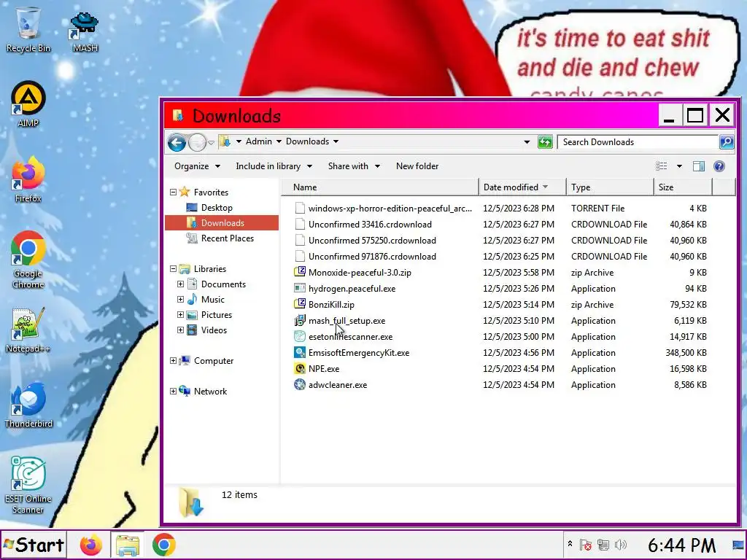Expand the Music library node
Viewport: 747px width, 560px height.
click(x=181, y=300)
